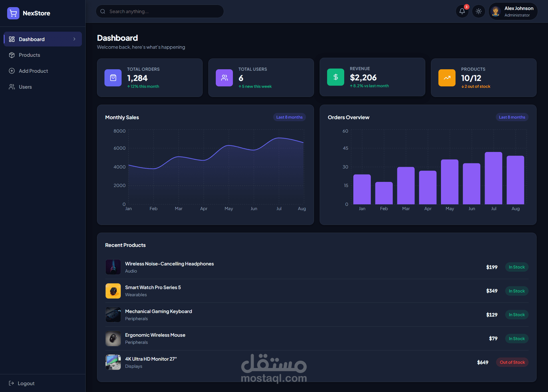Click the Total Users purple people icon
The height and width of the screenshot is (392, 548).
pyautogui.click(x=224, y=78)
